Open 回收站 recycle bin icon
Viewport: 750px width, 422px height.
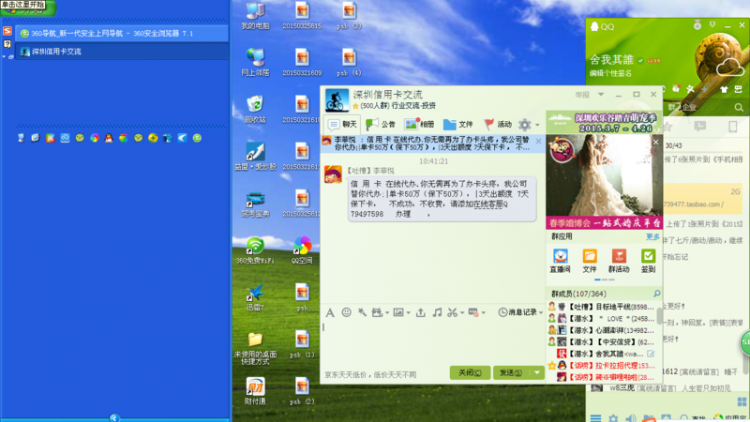point(255,109)
